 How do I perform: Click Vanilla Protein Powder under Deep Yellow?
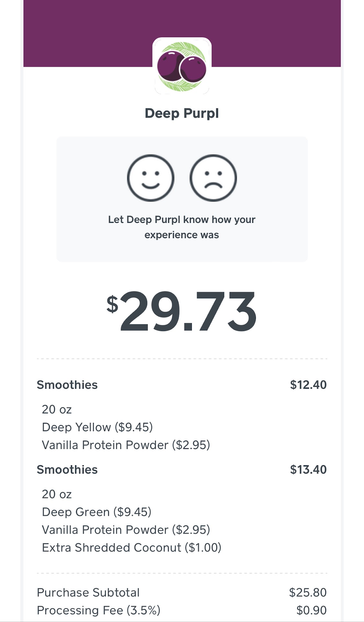(x=126, y=445)
